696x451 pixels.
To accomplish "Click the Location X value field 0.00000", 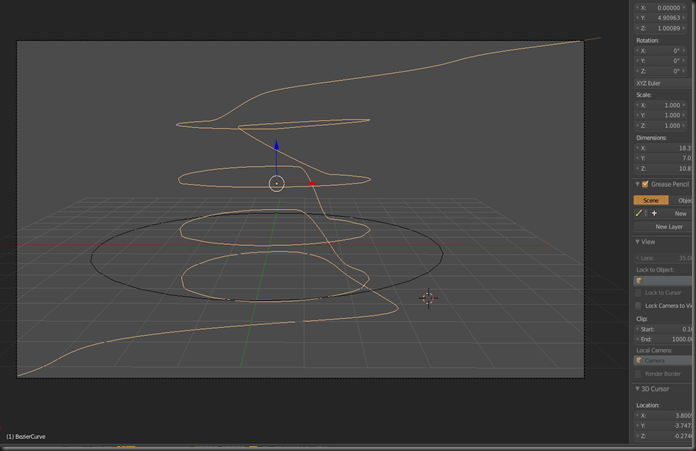I will click(x=661, y=8).
